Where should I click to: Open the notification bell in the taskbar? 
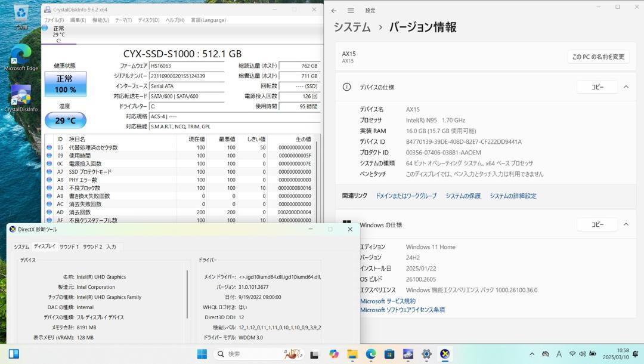click(636, 354)
